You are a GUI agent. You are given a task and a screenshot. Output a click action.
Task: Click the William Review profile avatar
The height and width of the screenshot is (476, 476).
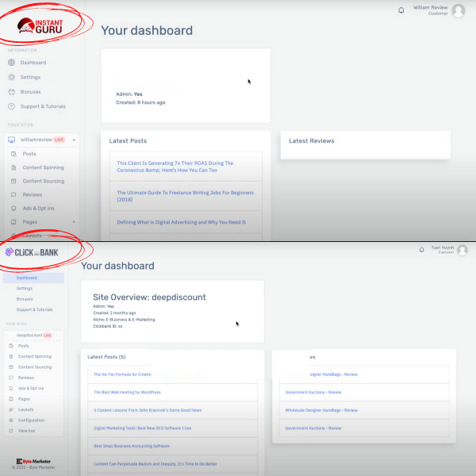tap(458, 10)
